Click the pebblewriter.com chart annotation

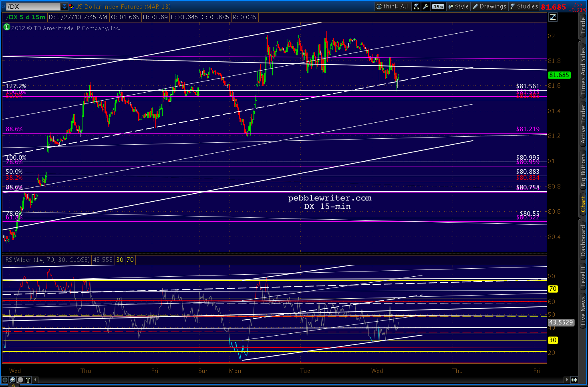330,198
